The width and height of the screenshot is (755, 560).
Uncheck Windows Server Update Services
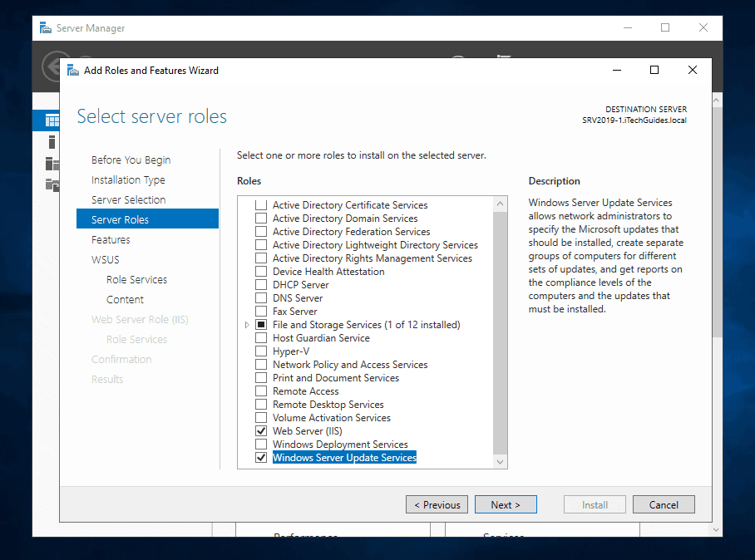pos(261,457)
